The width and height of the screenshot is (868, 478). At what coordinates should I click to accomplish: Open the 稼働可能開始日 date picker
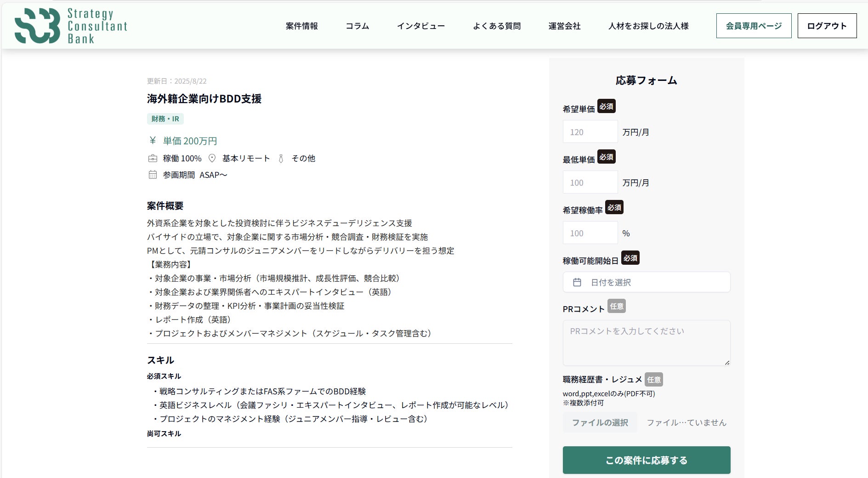point(647,282)
